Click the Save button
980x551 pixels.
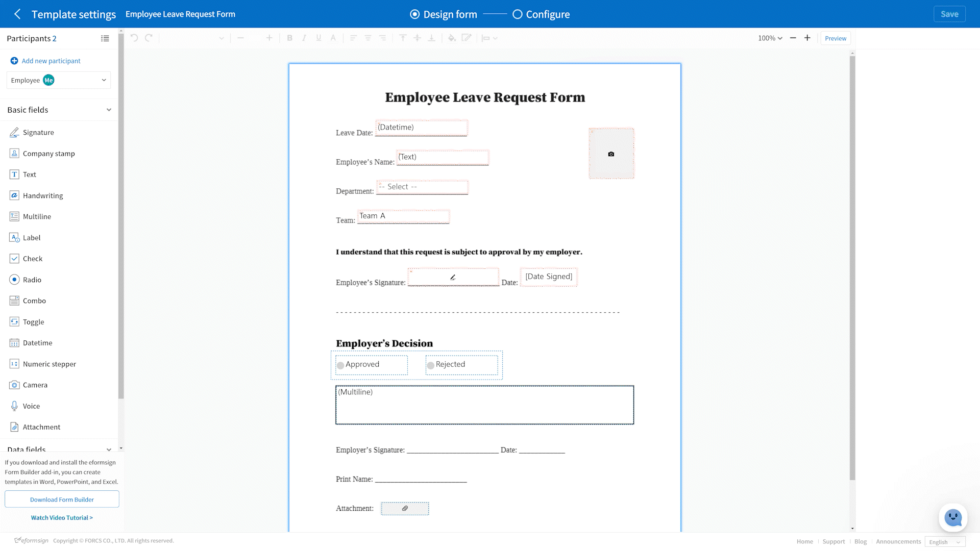pos(949,14)
